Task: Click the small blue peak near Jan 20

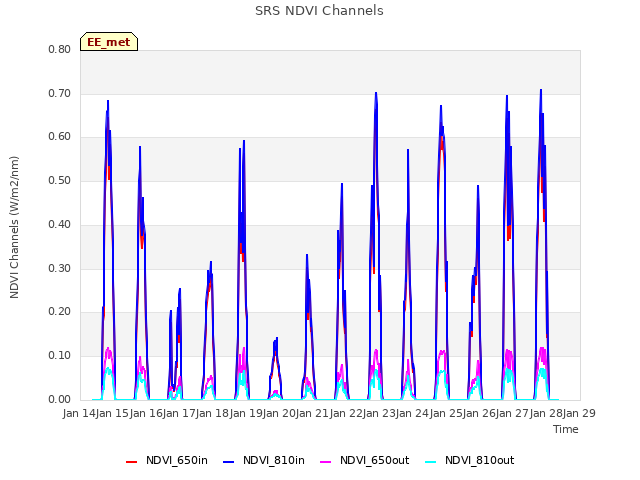Action: [x=277, y=338]
